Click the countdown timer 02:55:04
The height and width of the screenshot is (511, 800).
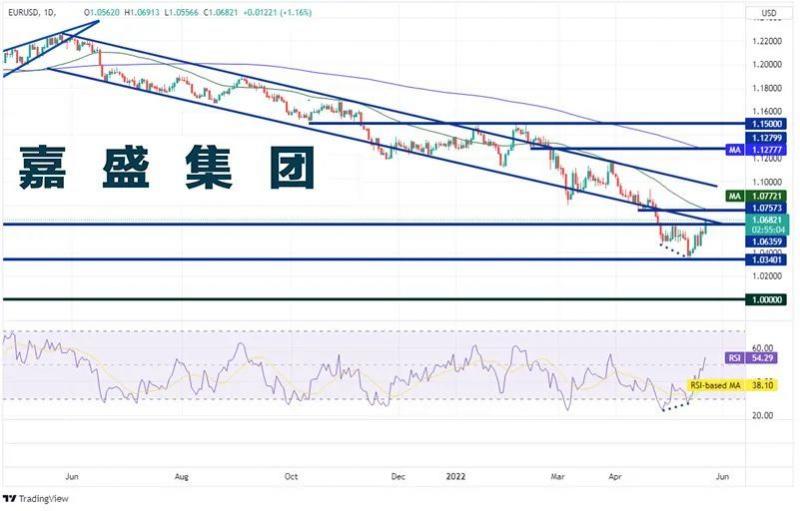[768, 230]
